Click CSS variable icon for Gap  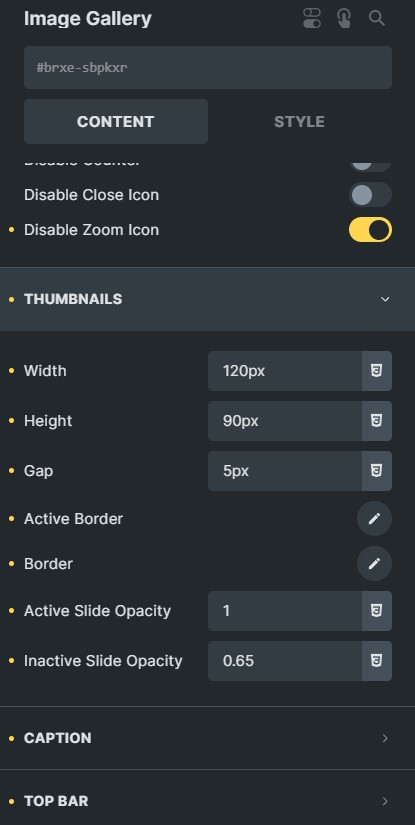(376, 471)
